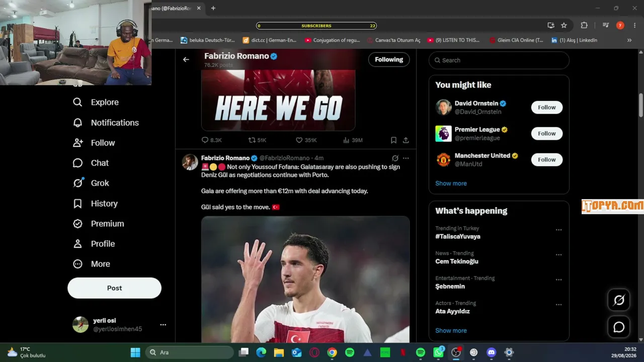Open the beluka Deutsch-Tür bookmark

pos(208,40)
